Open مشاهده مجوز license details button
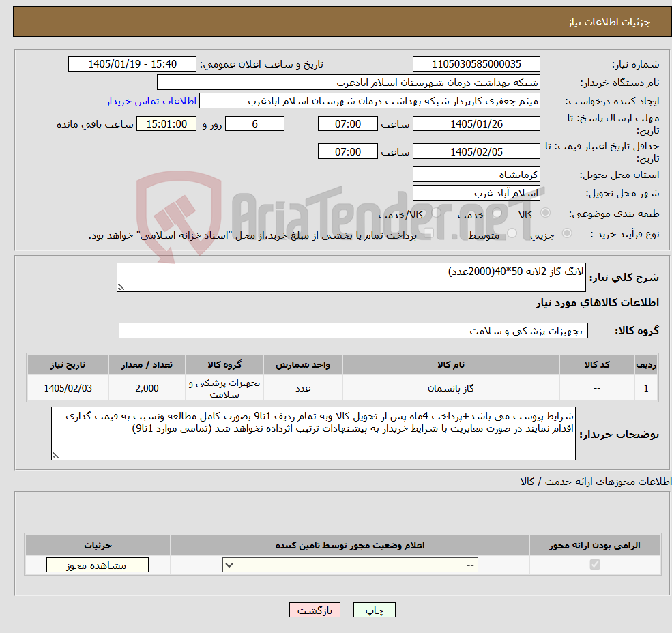Image resolution: width=672 pixels, height=633 pixels. [98, 565]
